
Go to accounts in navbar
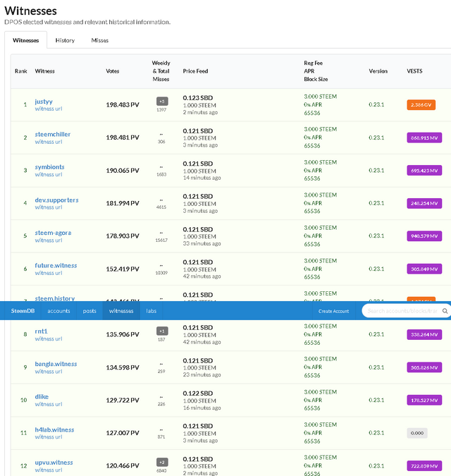click(x=58, y=311)
